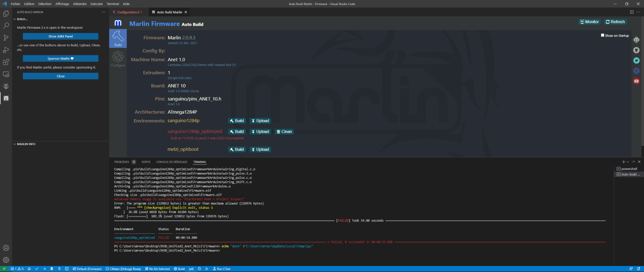Image resolution: width=644 pixels, height=272 pixels.
Task: Select the powershell terminal entry
Action: pos(629,169)
